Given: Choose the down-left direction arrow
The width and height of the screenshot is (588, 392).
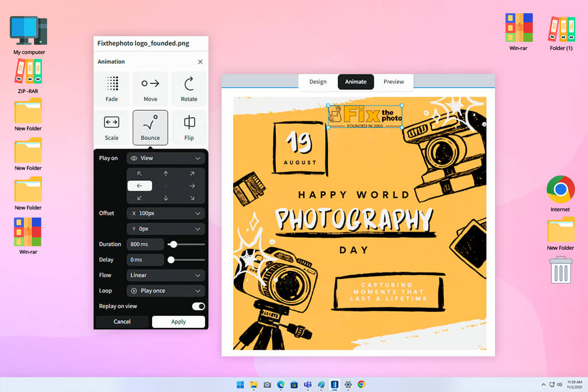Looking at the screenshot, I should [140, 198].
